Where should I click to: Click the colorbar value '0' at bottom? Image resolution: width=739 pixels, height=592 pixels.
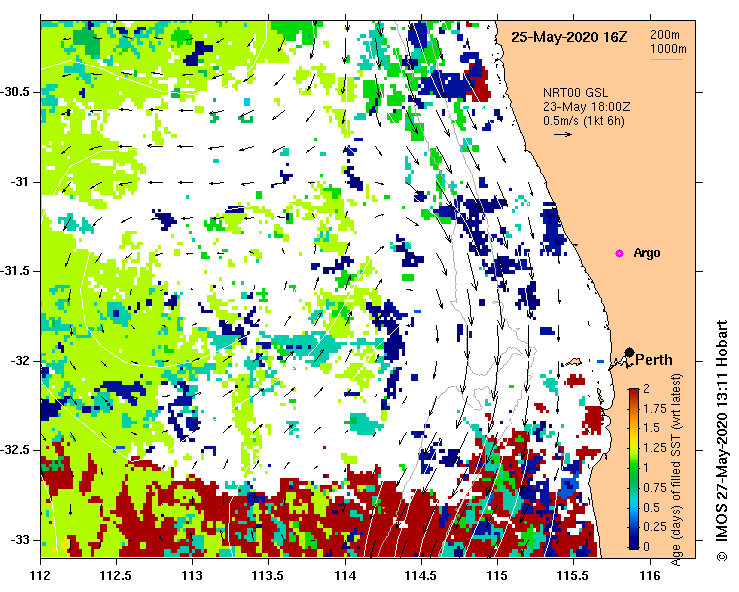[x=647, y=547]
